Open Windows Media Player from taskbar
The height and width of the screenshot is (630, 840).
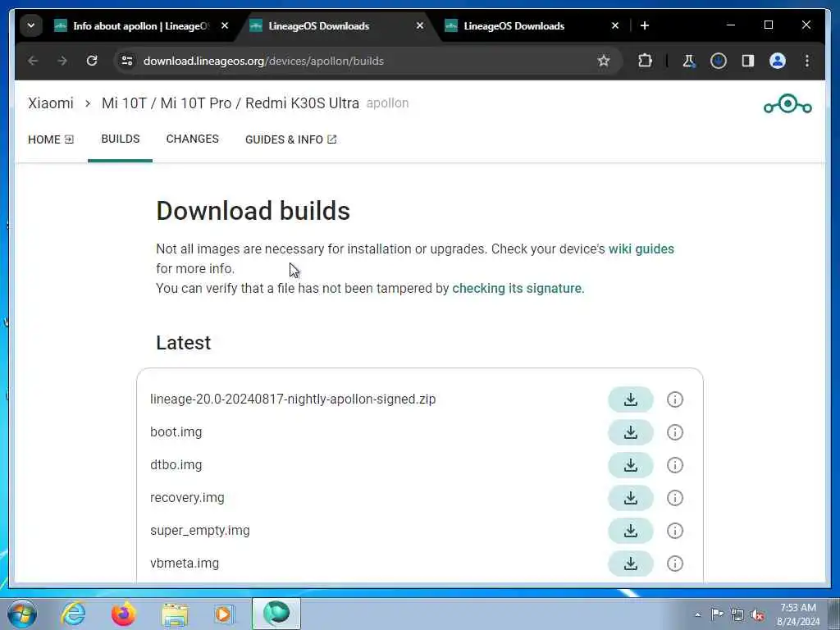click(224, 614)
